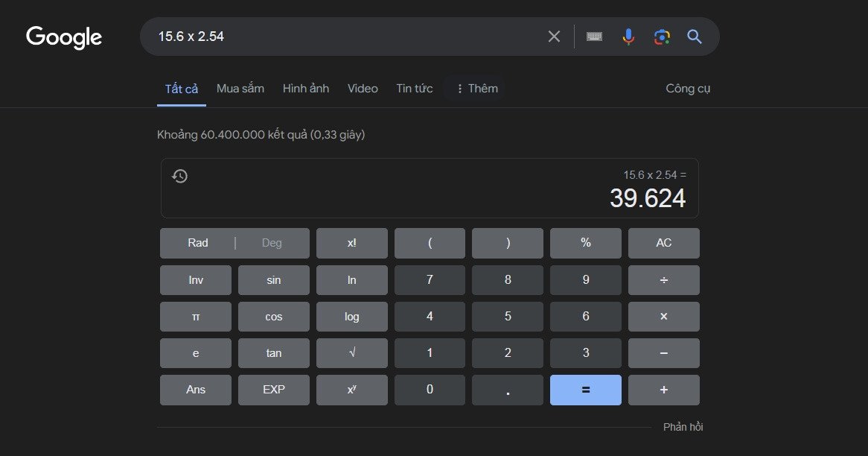Viewport: 868px width, 456px height.
Task: Expand the Thêm more options menu
Action: [x=476, y=89]
